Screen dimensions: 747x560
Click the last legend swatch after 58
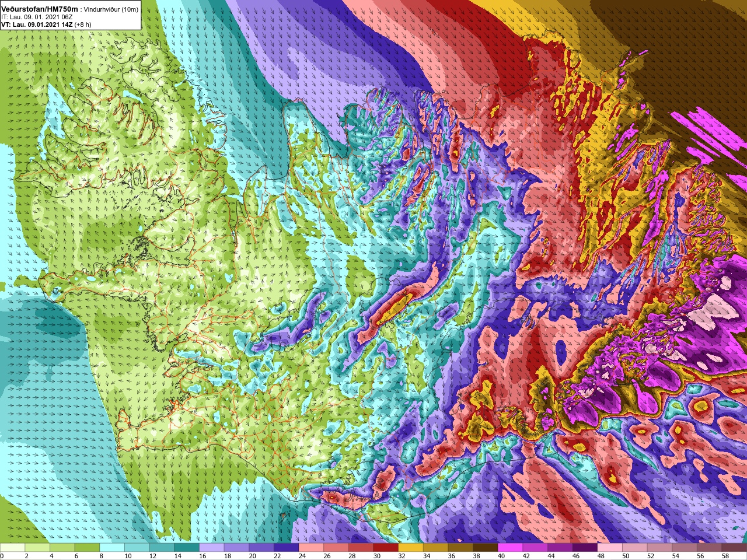[735, 548]
